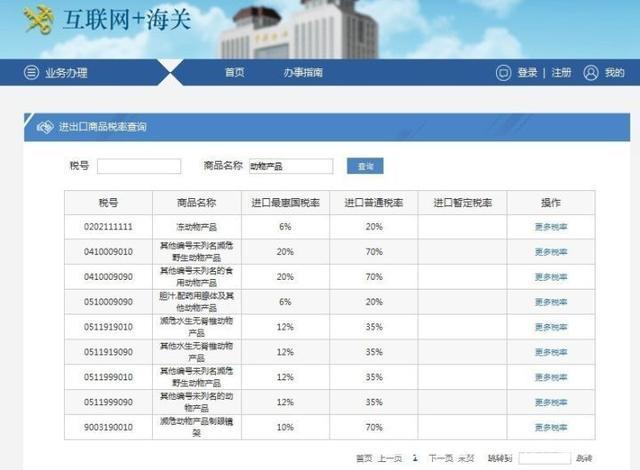Image resolution: width=640 pixels, height=470 pixels.
Task: Click pagination 末页 link
Action: point(466,459)
